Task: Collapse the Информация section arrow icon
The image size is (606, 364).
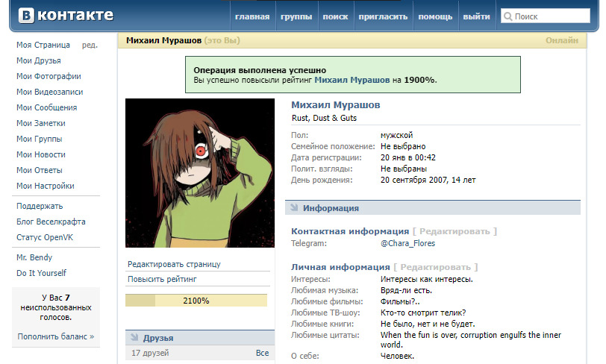Action: (295, 207)
